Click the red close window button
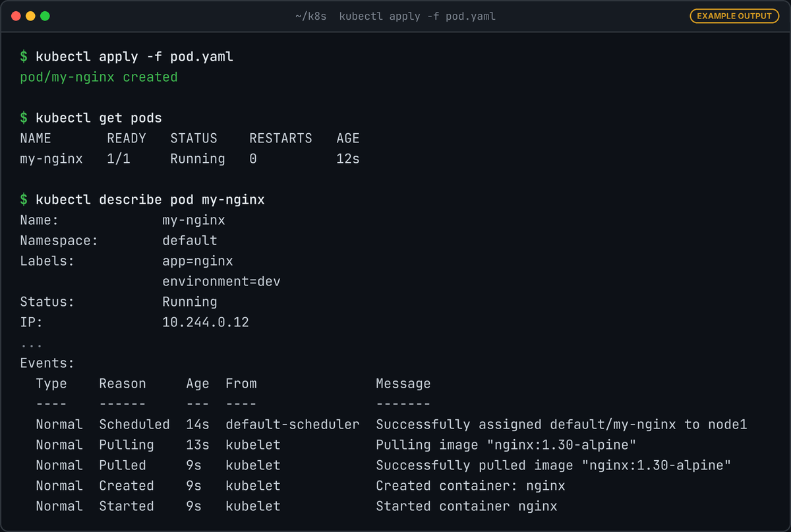 (16, 16)
